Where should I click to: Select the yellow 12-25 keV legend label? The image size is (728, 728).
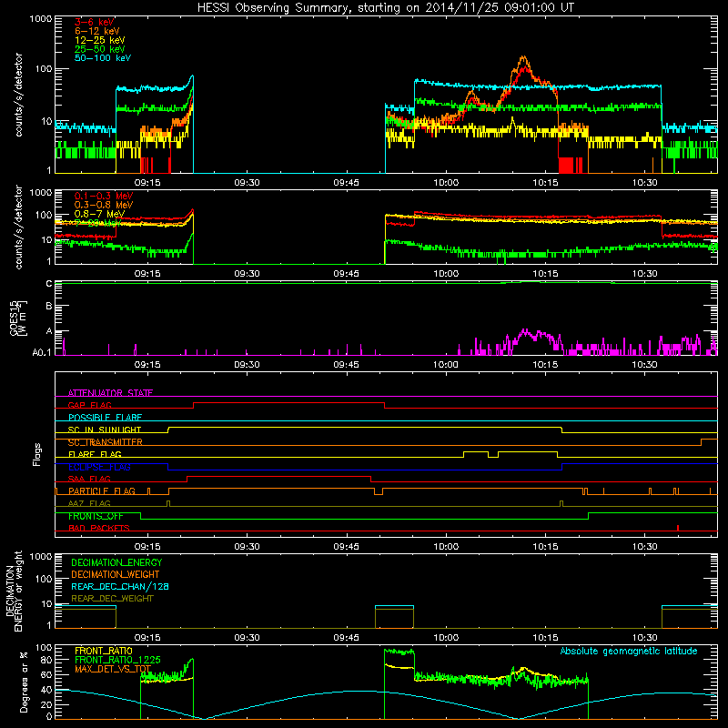click(x=99, y=40)
